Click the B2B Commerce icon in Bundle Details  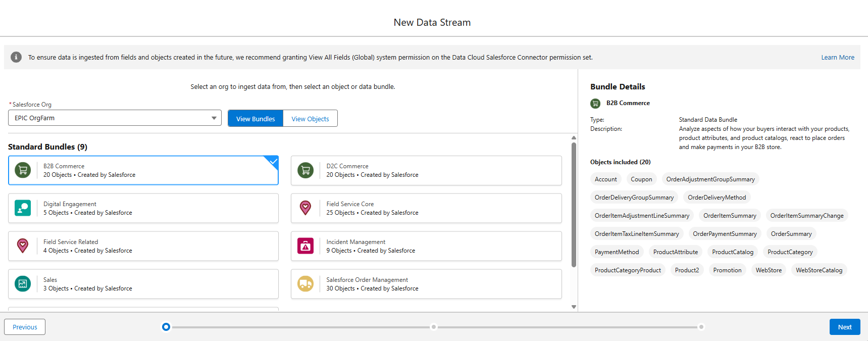[595, 104]
